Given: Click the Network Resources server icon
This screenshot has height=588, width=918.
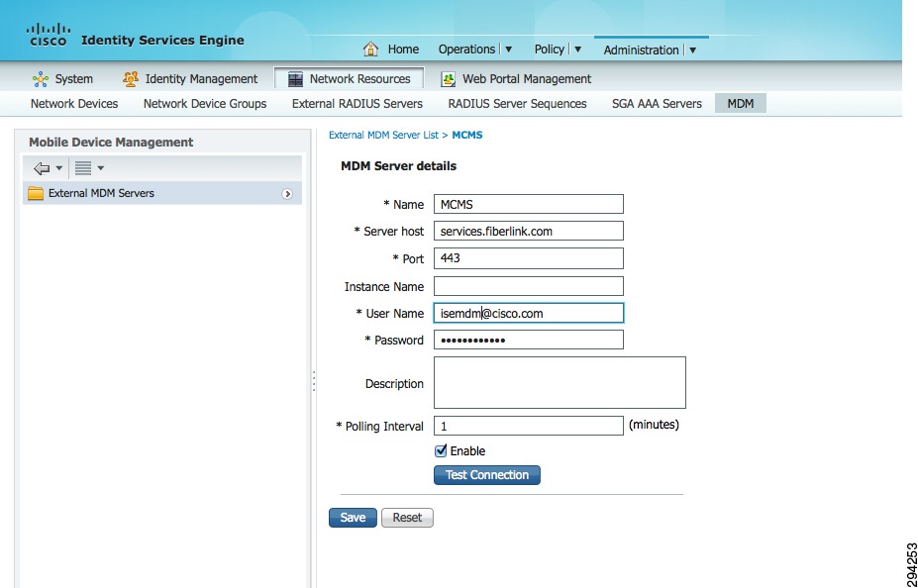Looking at the screenshot, I should (296, 79).
